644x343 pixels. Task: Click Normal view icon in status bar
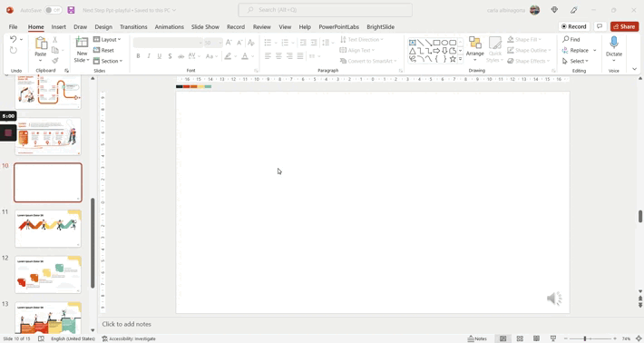coord(503,338)
